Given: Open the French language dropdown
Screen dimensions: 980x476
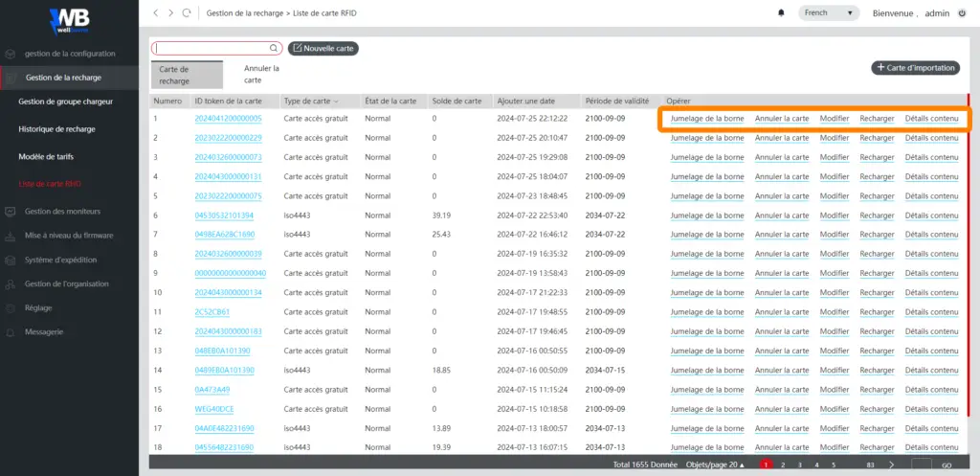Looking at the screenshot, I should 829,12.
